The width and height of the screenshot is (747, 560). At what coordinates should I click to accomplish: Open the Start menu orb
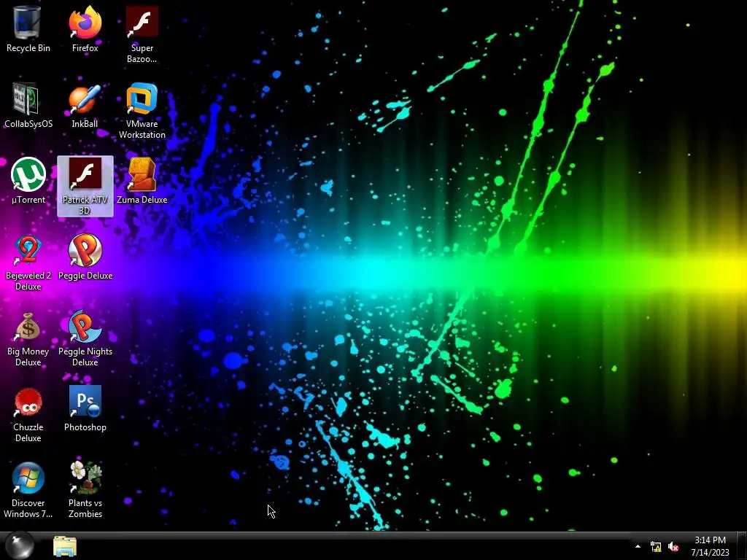coord(20,545)
